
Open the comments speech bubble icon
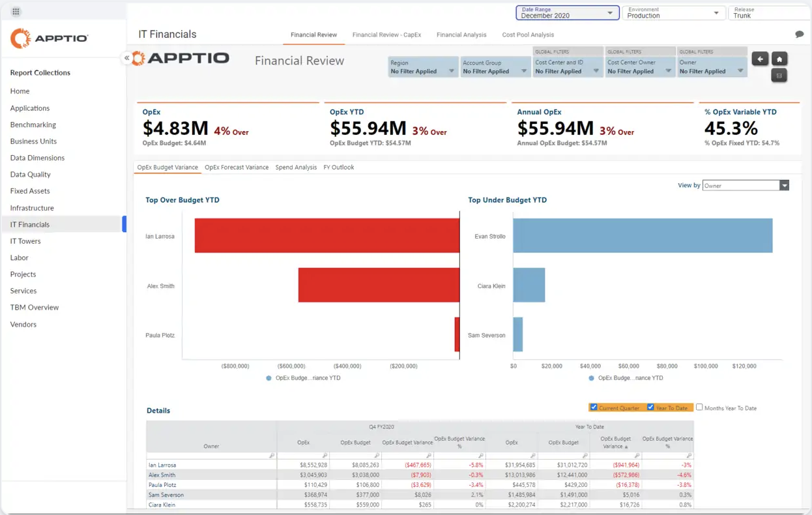point(799,35)
